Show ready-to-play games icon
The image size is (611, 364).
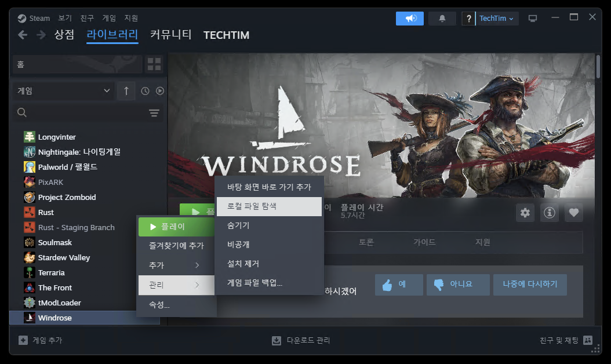click(160, 91)
